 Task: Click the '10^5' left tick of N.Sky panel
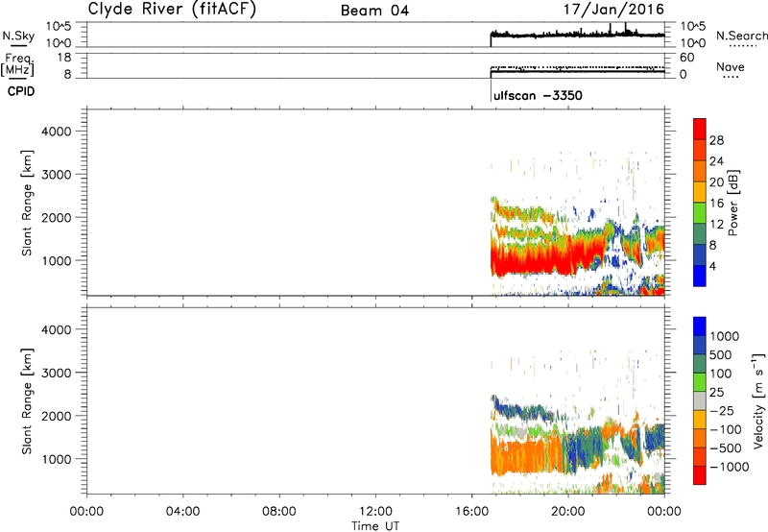pyautogui.click(x=59, y=27)
